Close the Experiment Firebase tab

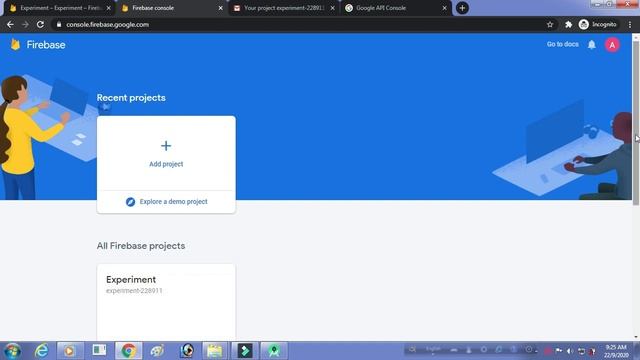[x=109, y=8]
